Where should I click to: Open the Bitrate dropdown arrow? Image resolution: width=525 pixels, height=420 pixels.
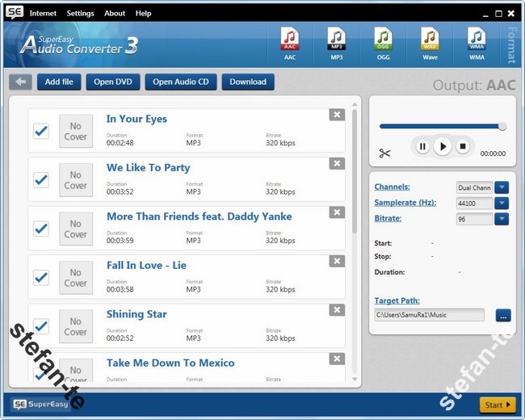[x=502, y=219]
